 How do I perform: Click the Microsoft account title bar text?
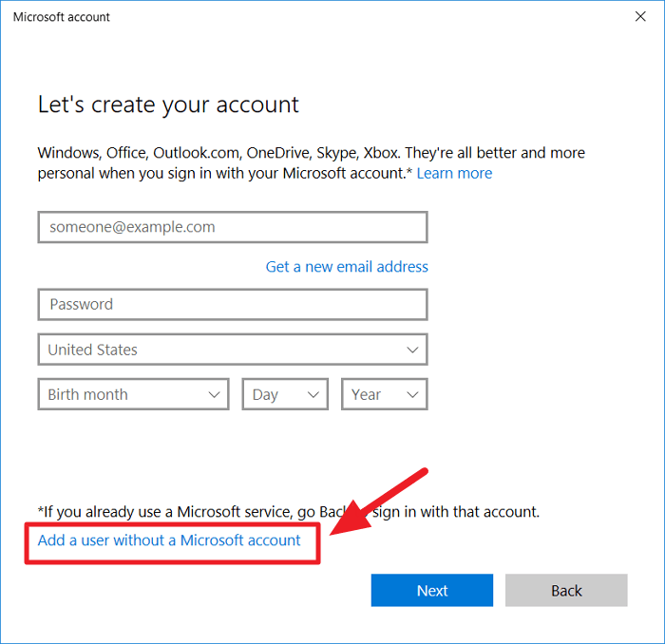point(62,16)
